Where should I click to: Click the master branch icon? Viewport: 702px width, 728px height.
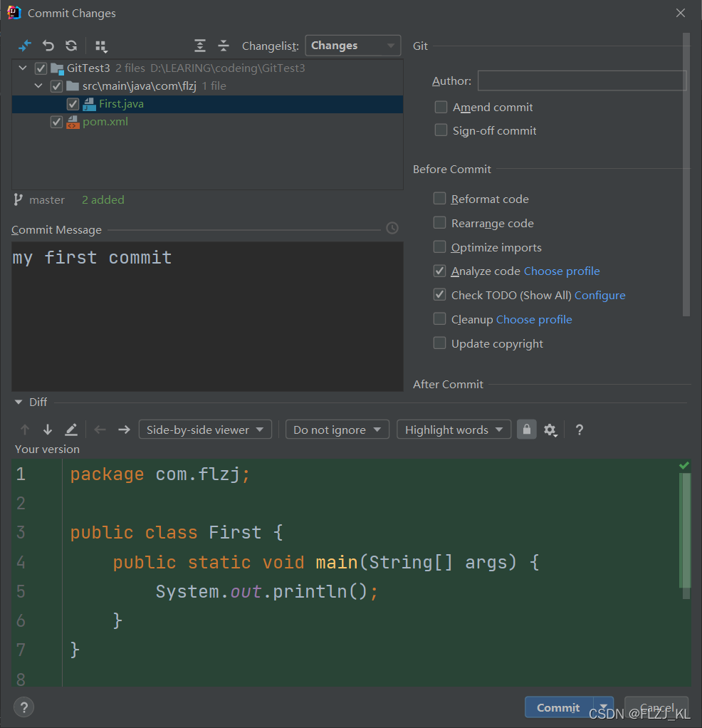coord(18,199)
